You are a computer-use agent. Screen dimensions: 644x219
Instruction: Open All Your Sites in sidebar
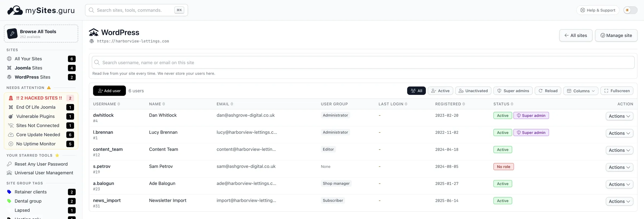point(41,59)
